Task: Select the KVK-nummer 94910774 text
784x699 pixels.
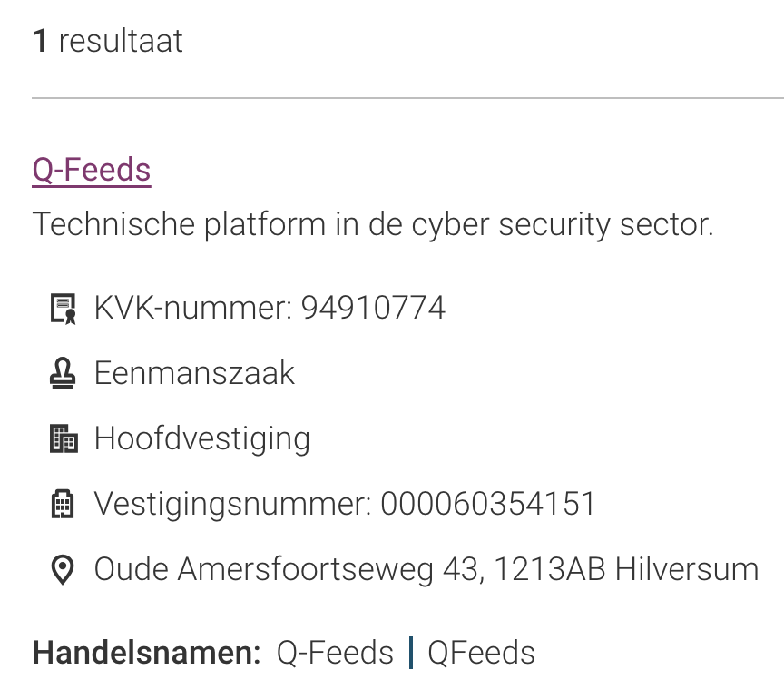Action: click(269, 309)
